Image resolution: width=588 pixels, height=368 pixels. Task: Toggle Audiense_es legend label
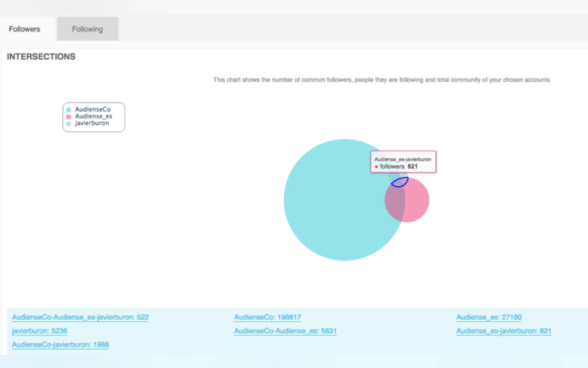(93, 116)
